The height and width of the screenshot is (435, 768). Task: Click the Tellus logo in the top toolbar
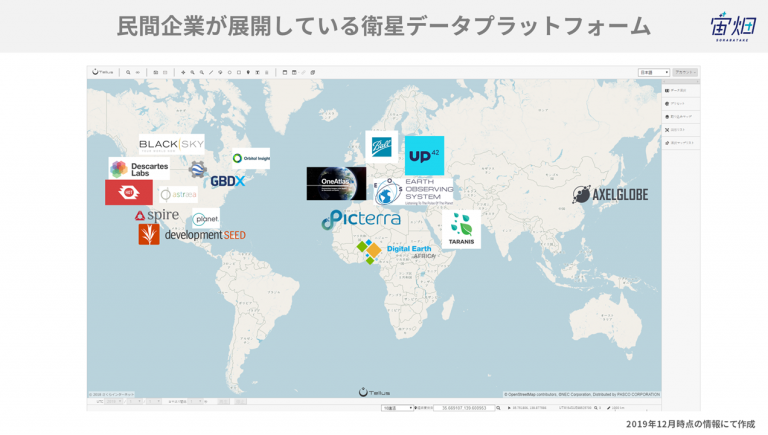click(102, 72)
